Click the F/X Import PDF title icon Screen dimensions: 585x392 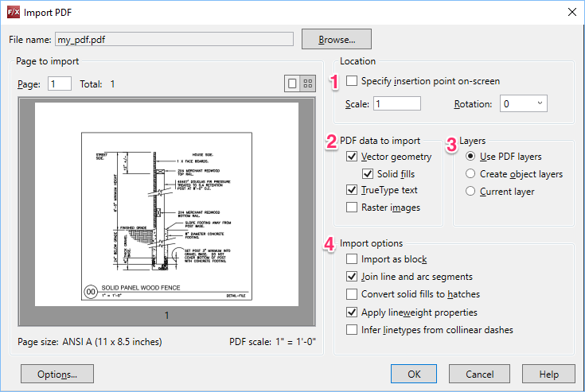(14, 12)
